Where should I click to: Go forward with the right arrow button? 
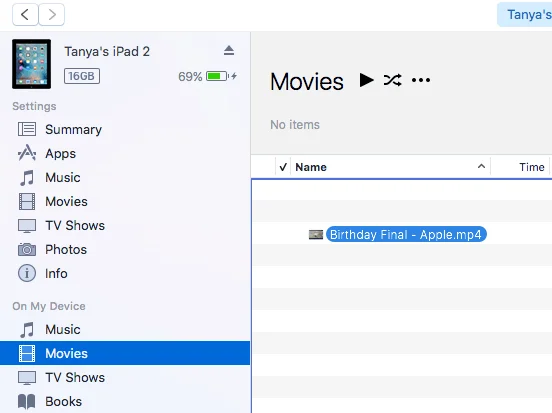(x=51, y=15)
